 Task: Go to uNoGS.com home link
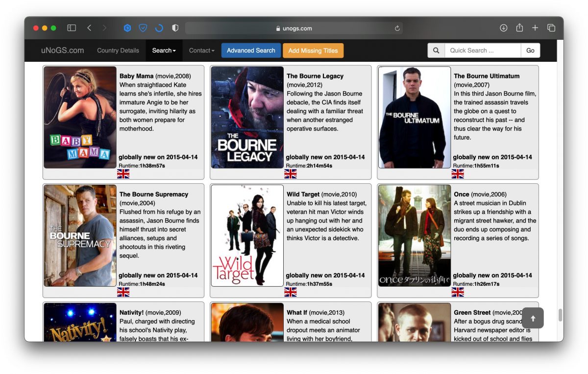62,50
